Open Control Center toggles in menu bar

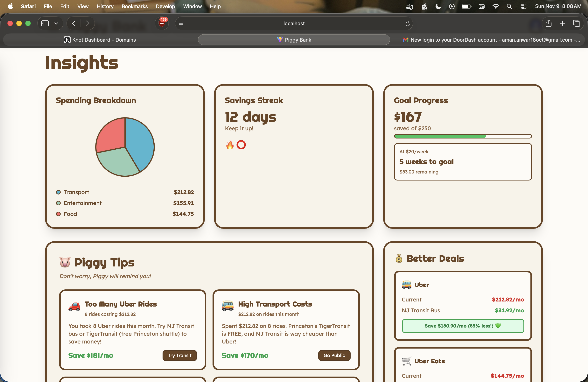point(523,6)
